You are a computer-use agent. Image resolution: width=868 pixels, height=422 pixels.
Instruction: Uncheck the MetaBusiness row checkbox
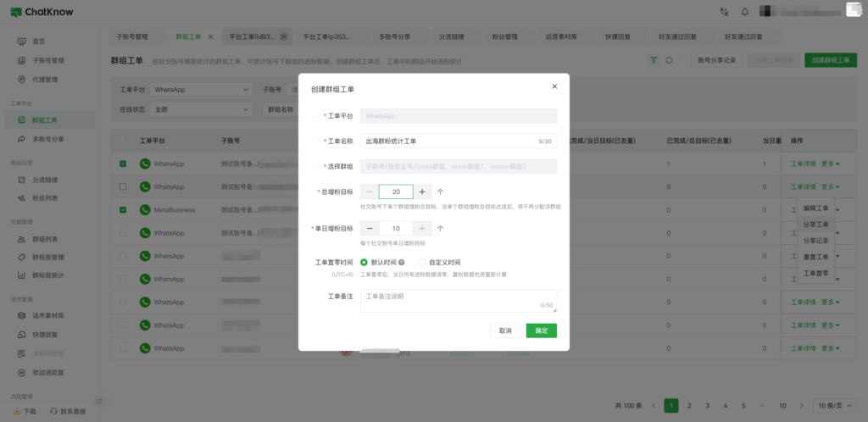pos(123,210)
